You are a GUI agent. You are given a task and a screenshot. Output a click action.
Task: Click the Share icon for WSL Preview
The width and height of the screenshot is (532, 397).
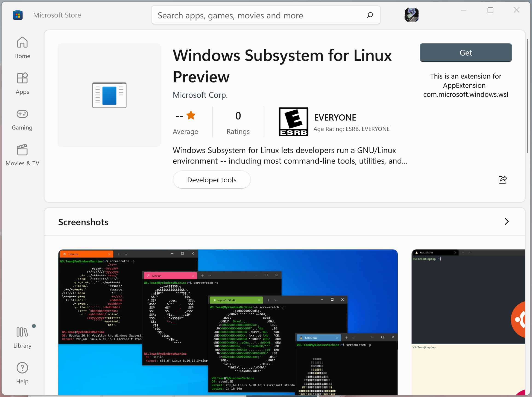(x=503, y=180)
